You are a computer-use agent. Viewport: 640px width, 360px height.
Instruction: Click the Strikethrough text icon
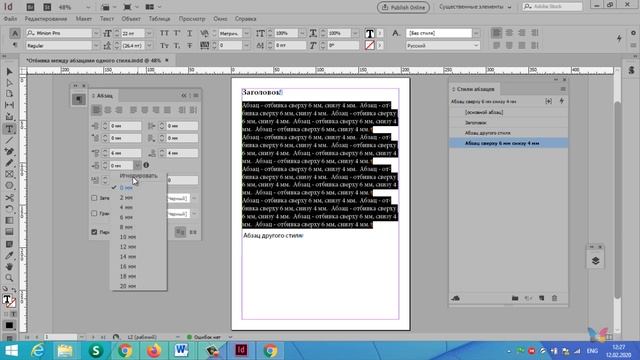tap(189, 46)
